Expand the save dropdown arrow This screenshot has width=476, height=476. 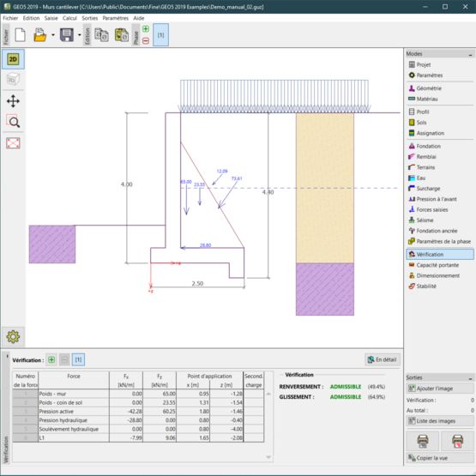[x=80, y=35]
